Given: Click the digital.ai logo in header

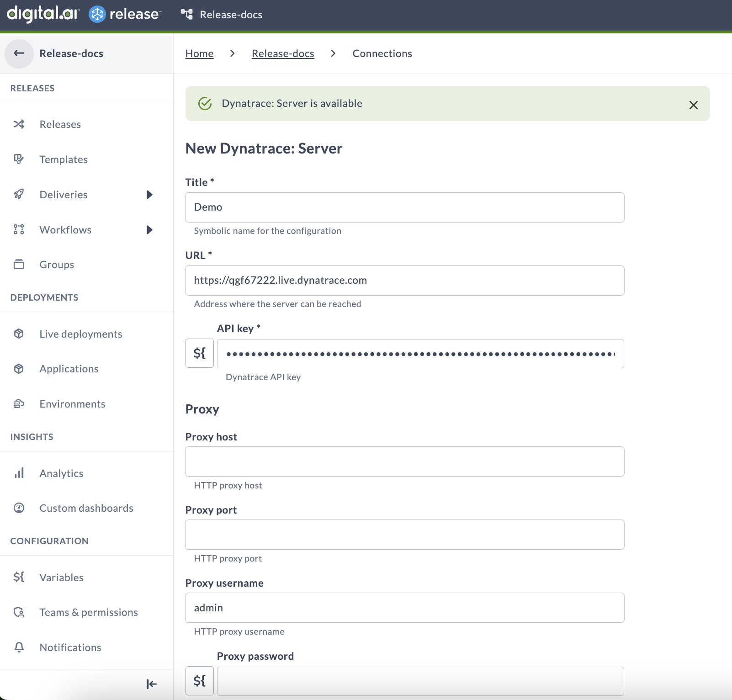Looking at the screenshot, I should (43, 14).
